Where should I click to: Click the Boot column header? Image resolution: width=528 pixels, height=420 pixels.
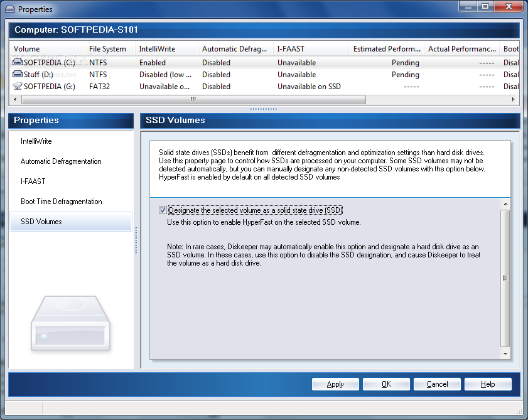(511, 49)
